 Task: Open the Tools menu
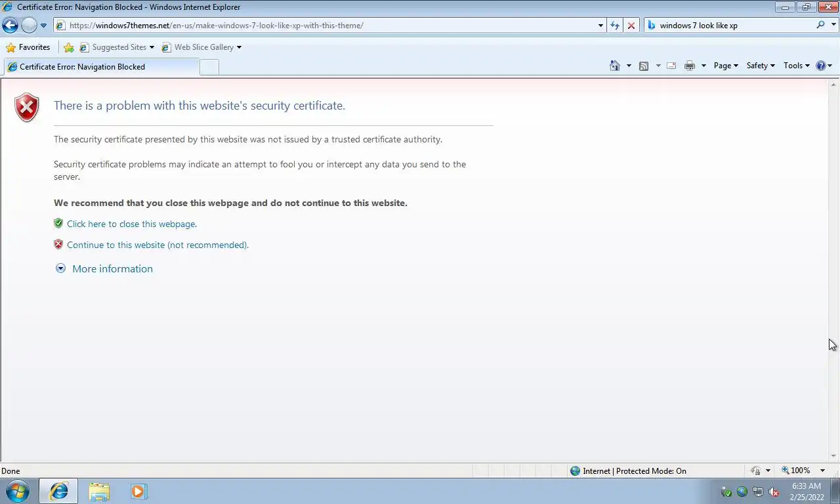[797, 66]
